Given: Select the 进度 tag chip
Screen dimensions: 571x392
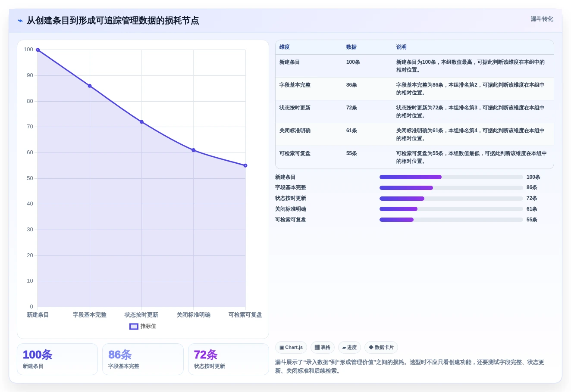Looking at the screenshot, I should pyautogui.click(x=349, y=348).
